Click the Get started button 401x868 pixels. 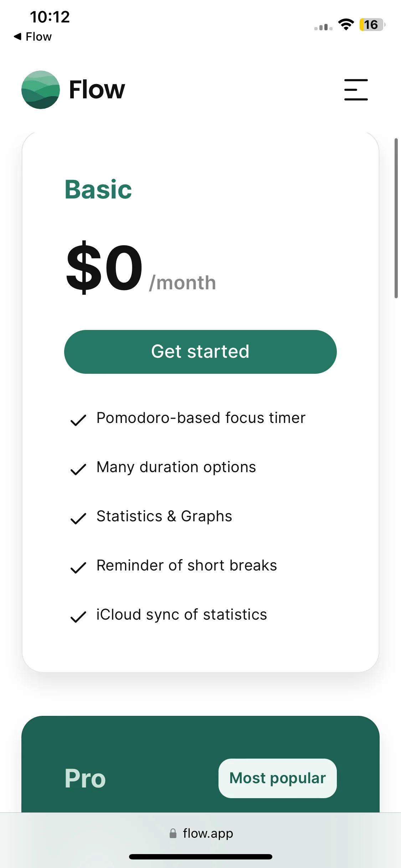pyautogui.click(x=200, y=352)
